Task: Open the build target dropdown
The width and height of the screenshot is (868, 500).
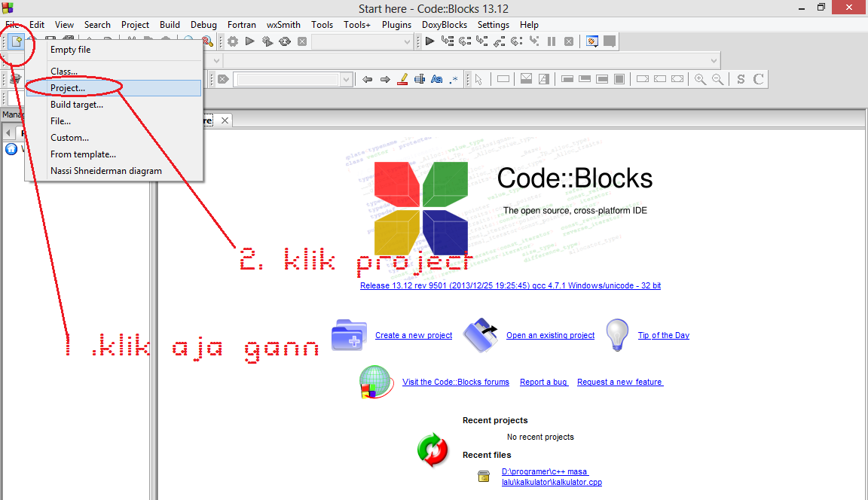Action: coord(407,42)
